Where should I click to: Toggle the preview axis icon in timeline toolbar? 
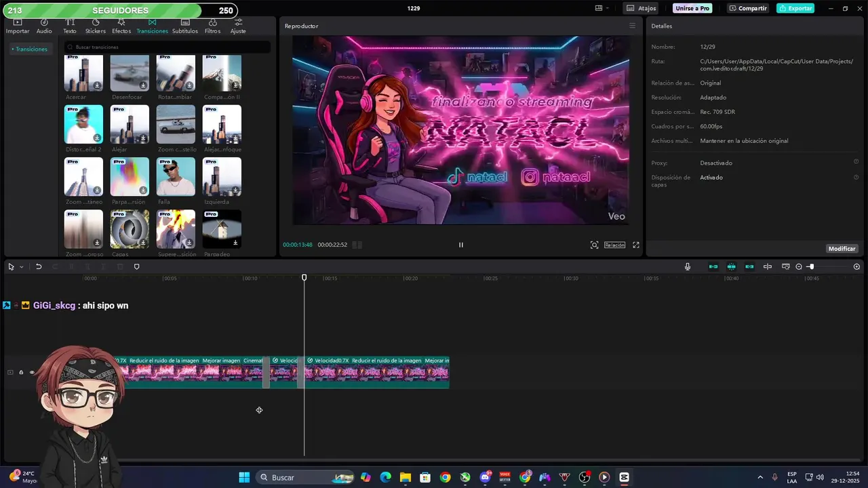[x=768, y=267]
